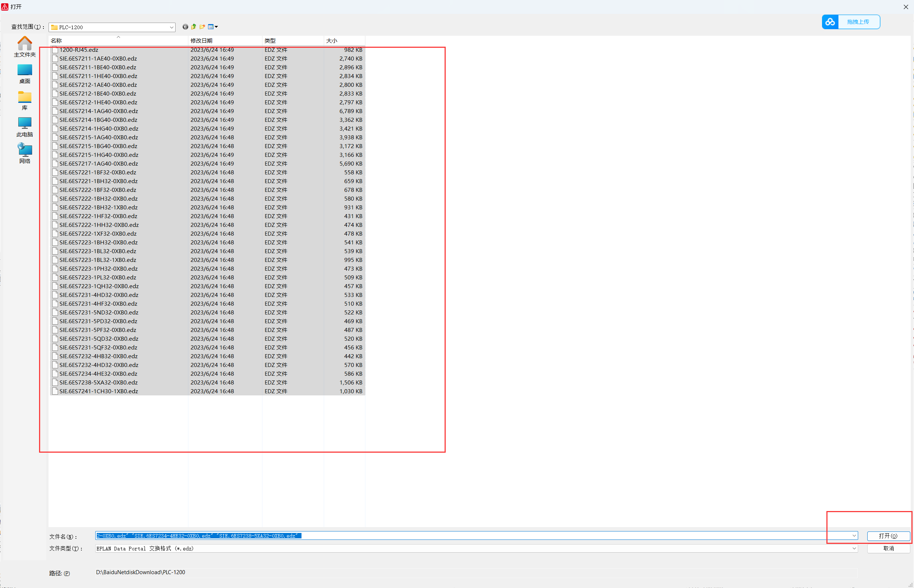The image size is (914, 588).
Task: Open the 文件类型 edz format dropdown
Action: pyautogui.click(x=854, y=548)
